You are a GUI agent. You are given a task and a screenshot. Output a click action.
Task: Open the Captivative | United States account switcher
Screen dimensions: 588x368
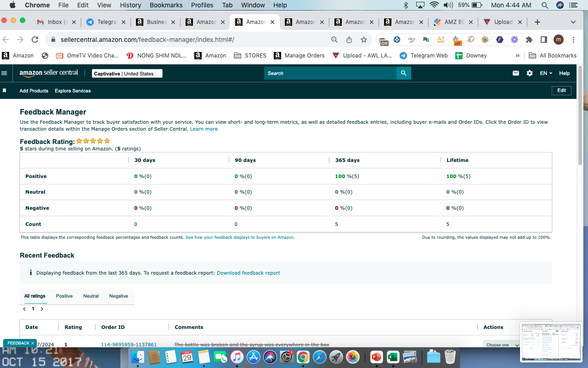(x=127, y=74)
